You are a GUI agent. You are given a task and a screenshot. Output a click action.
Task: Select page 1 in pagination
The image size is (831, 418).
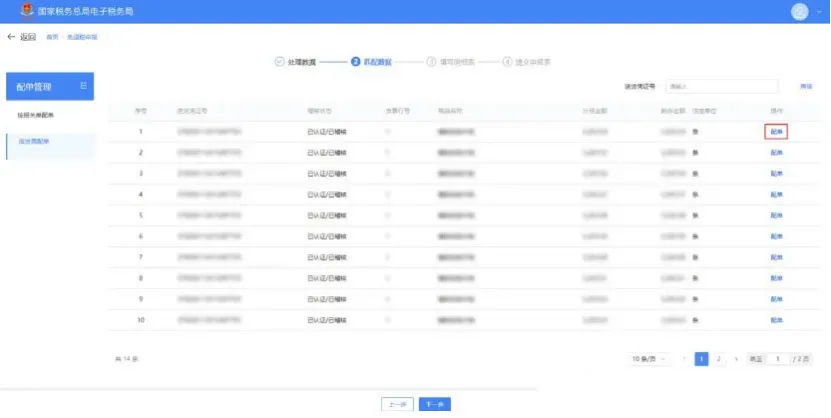(701, 359)
